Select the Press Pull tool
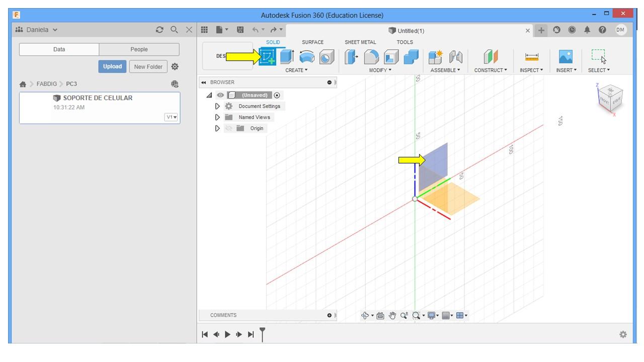The height and width of the screenshot is (362, 644). pyautogui.click(x=351, y=57)
